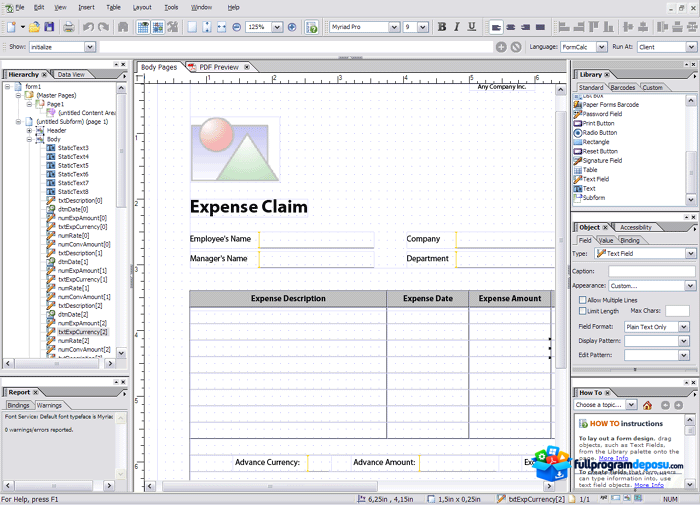Switch to the PDF Preview tab
700x505 pixels.
pos(219,67)
